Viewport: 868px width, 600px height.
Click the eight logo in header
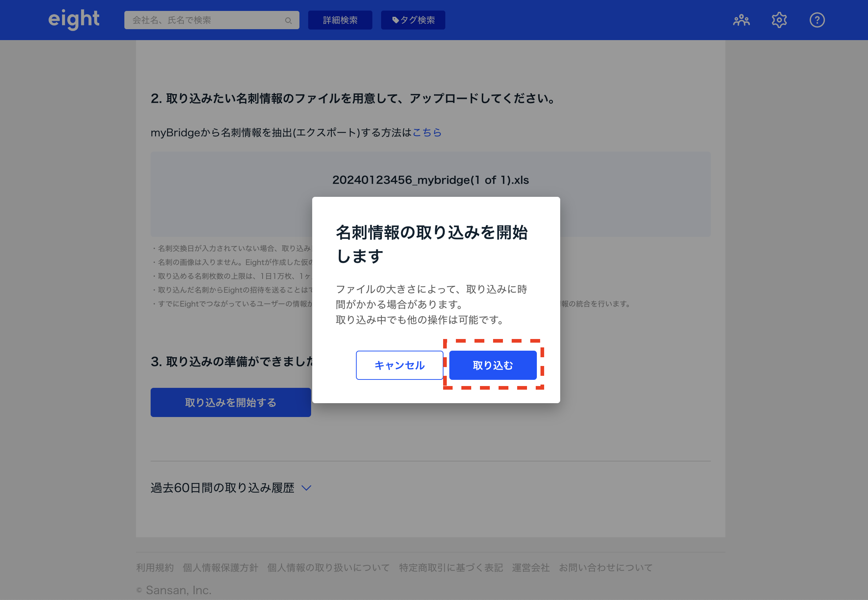(74, 20)
